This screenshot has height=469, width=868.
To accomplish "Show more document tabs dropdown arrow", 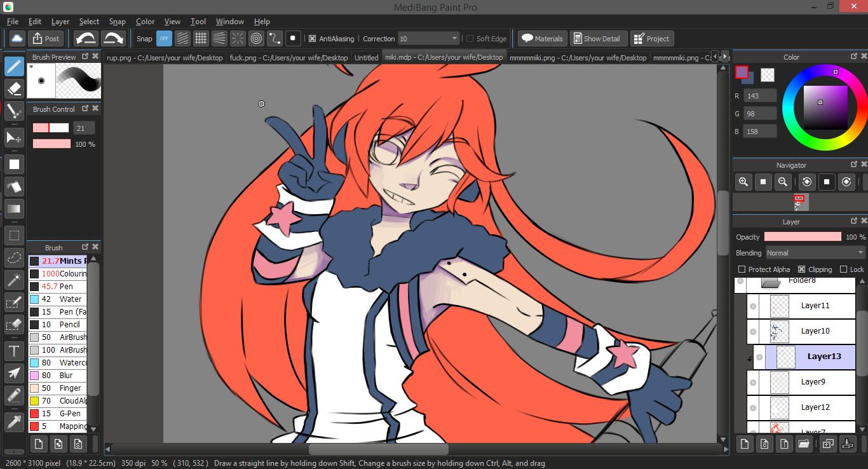I will [x=725, y=57].
